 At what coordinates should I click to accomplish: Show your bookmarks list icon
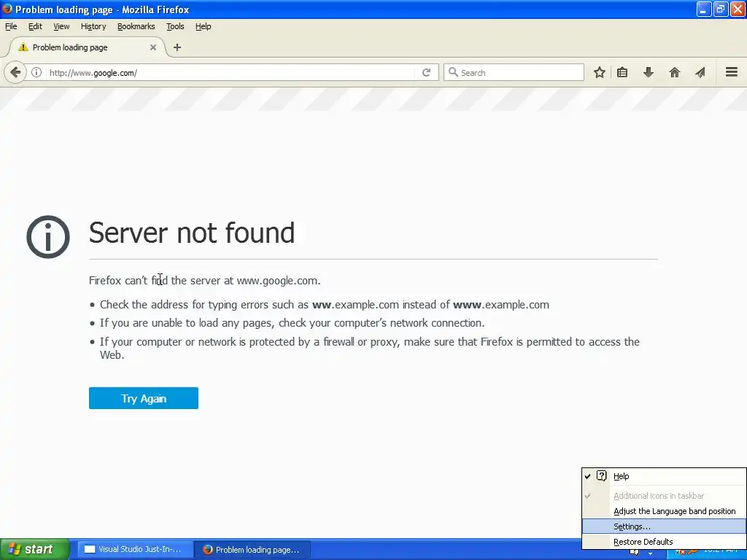point(622,72)
